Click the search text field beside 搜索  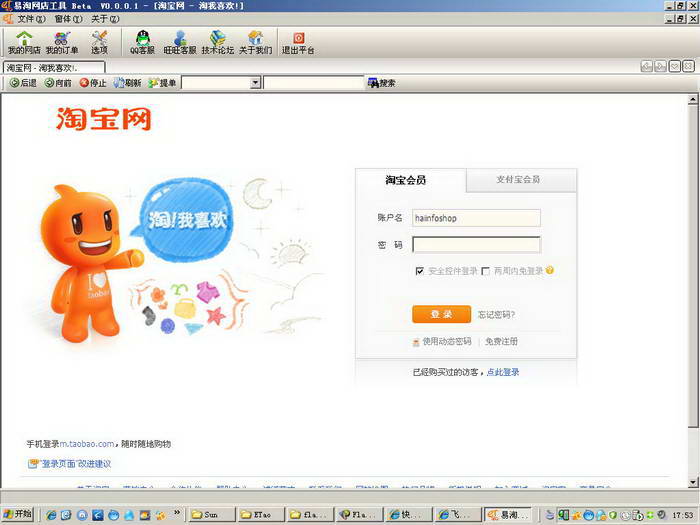[314, 83]
